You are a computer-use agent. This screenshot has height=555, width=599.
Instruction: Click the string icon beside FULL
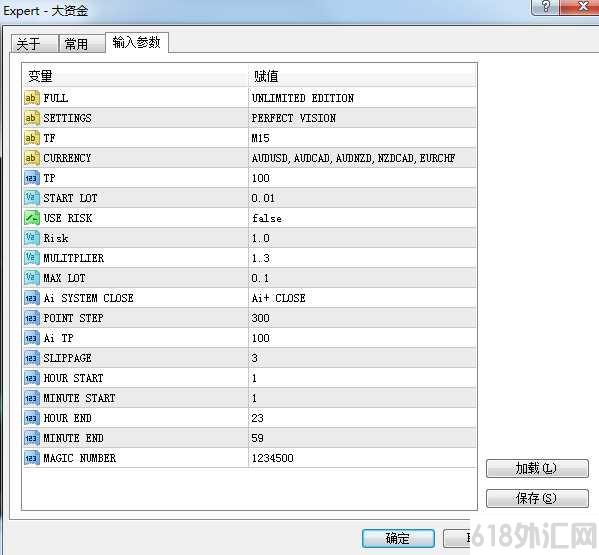click(31, 98)
